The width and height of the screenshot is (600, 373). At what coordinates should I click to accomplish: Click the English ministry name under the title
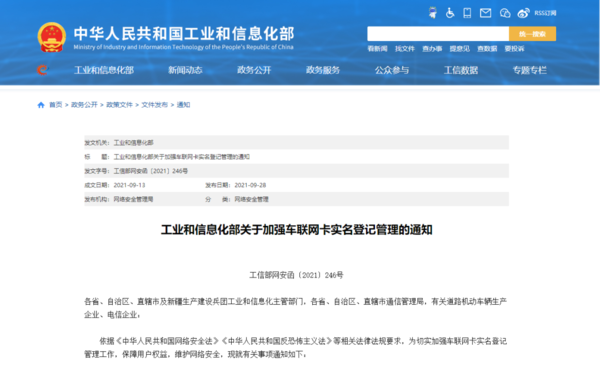tap(183, 47)
